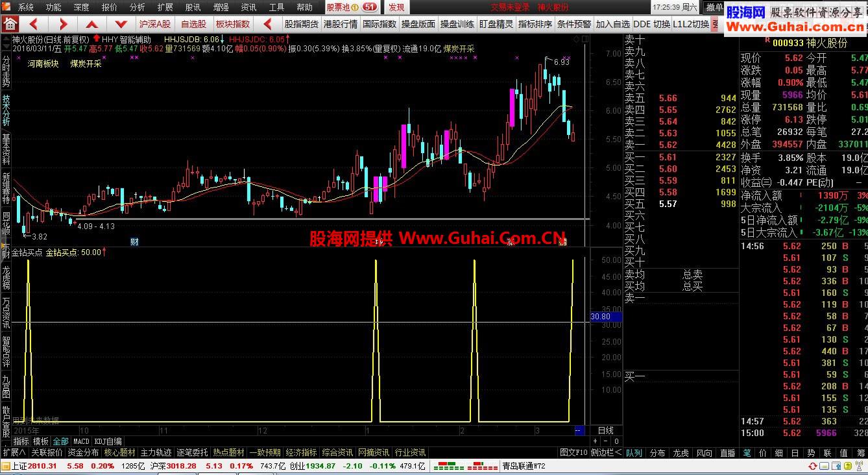This screenshot has width=868, height=475.
Task: Click the 撤单 button at top right
Action: tap(715, 7)
